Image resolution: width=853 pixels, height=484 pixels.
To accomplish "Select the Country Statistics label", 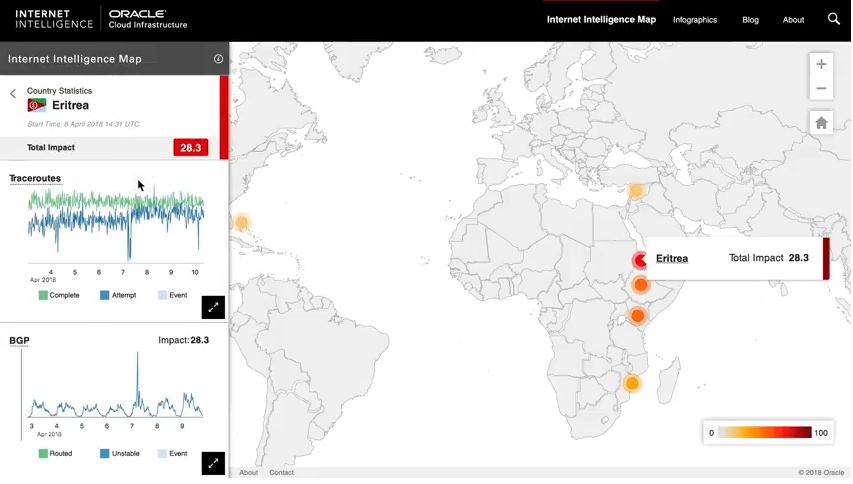I will coord(59,91).
